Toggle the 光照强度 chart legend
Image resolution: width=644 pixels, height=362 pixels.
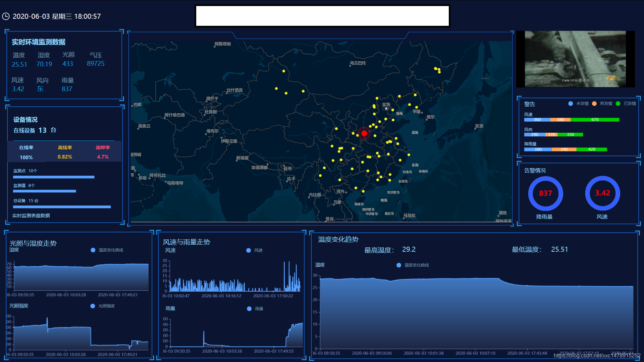[93, 306]
